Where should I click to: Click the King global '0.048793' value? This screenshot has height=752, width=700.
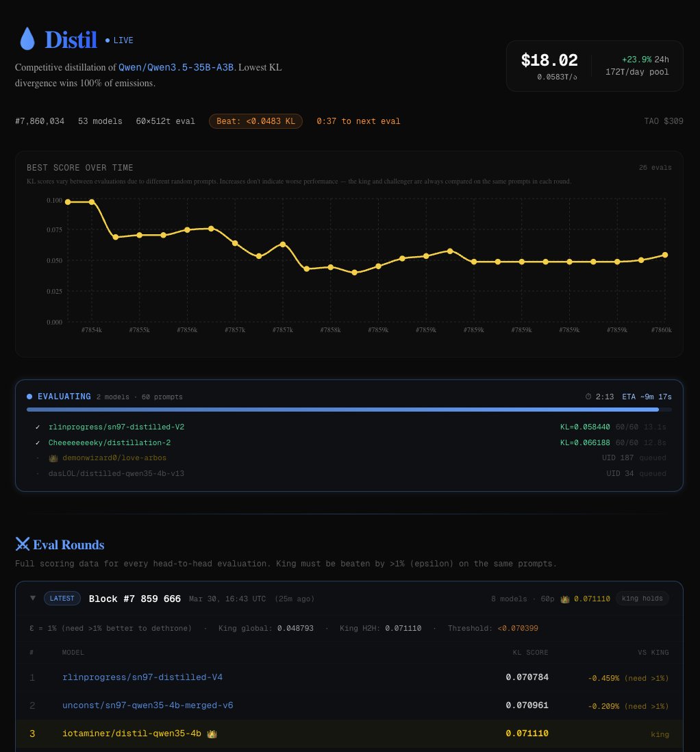click(x=295, y=628)
